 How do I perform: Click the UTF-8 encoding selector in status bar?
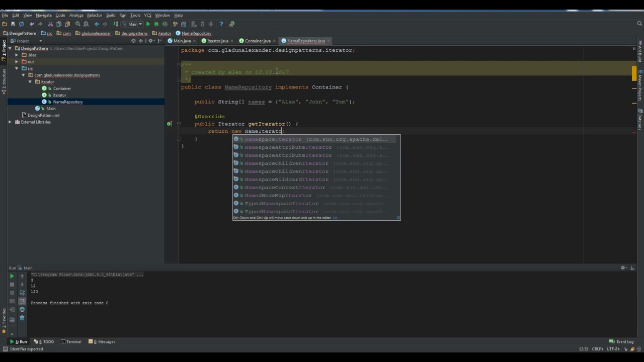pyautogui.click(x=614, y=349)
